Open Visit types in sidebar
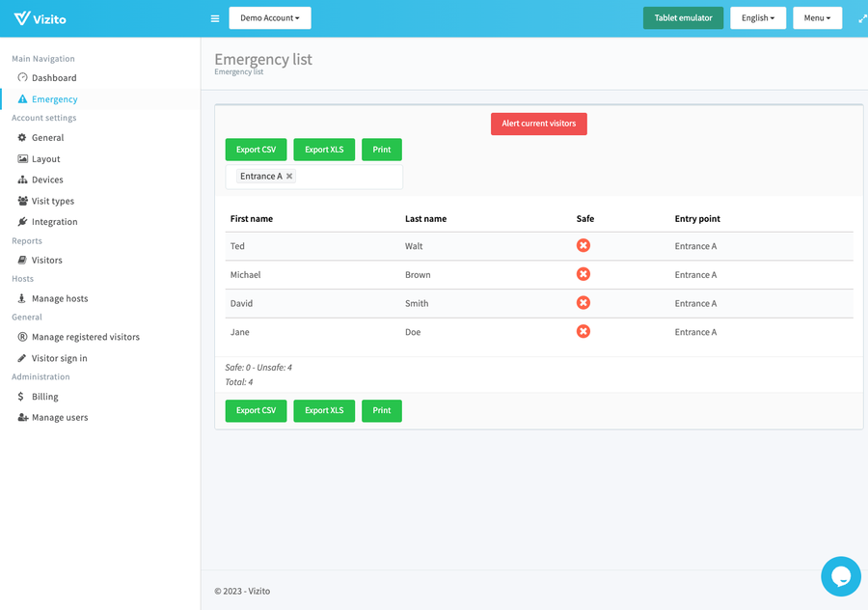Image resolution: width=868 pixels, height=610 pixels. coord(52,201)
